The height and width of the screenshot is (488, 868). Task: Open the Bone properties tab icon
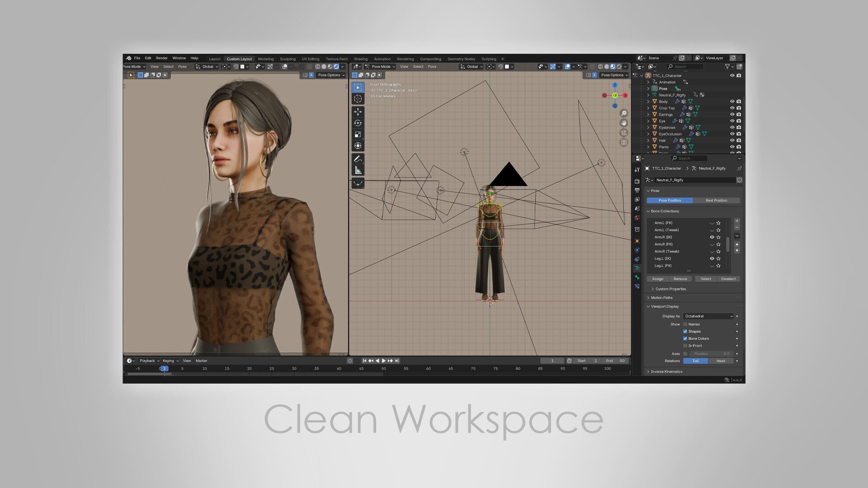pos(637,277)
